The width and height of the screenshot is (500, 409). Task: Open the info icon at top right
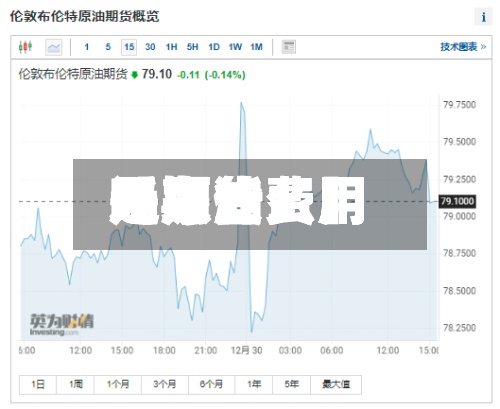point(483,17)
